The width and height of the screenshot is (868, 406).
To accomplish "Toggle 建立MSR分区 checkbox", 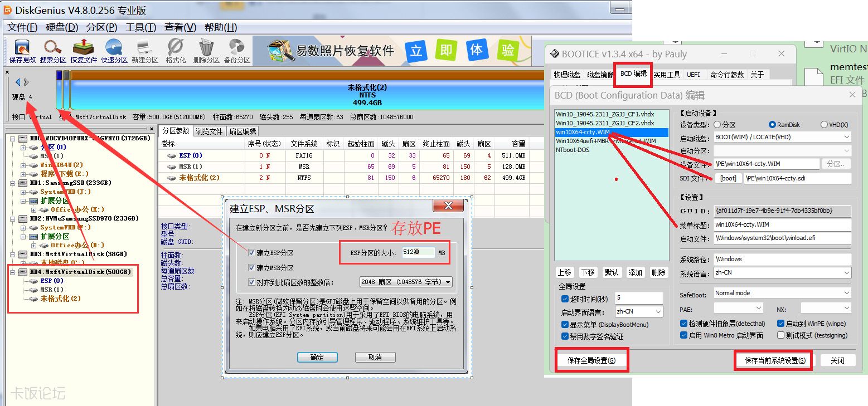I will coord(252,268).
